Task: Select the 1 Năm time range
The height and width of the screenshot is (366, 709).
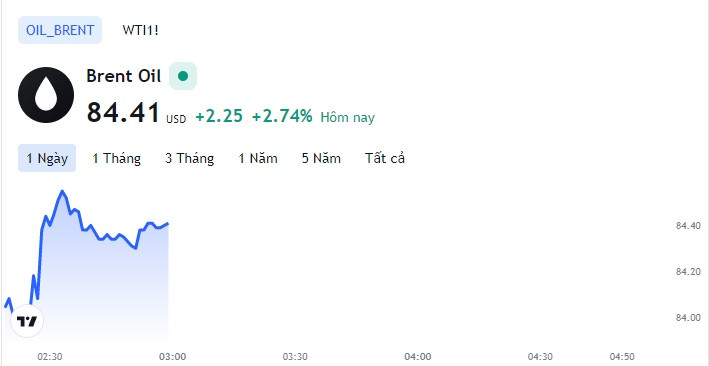Action: pyautogui.click(x=258, y=158)
